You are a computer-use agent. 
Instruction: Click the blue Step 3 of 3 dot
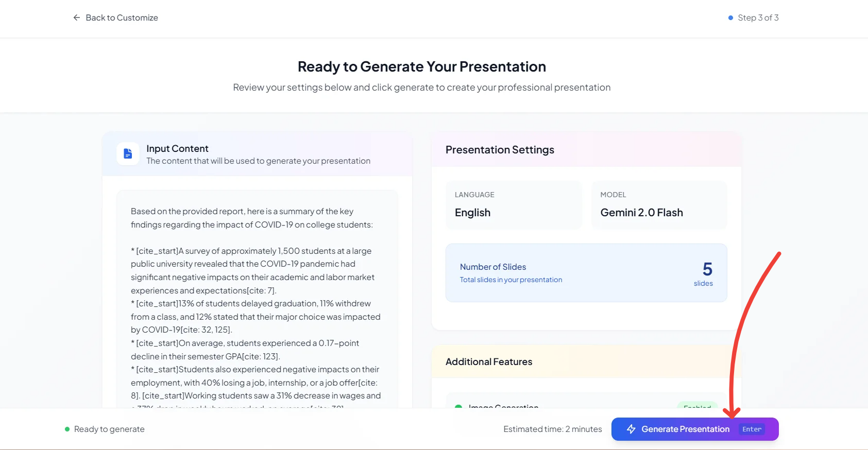[x=730, y=18]
